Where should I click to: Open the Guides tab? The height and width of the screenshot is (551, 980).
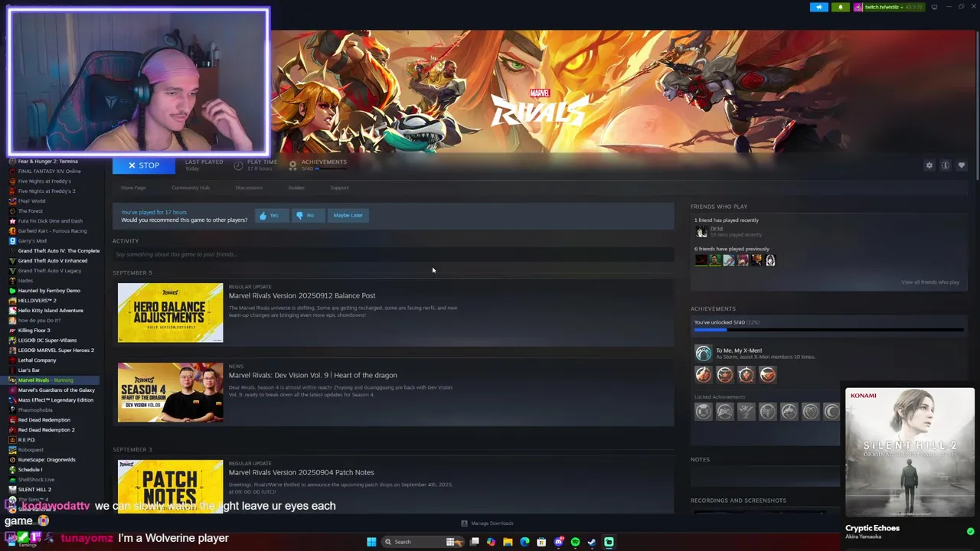pyautogui.click(x=296, y=187)
